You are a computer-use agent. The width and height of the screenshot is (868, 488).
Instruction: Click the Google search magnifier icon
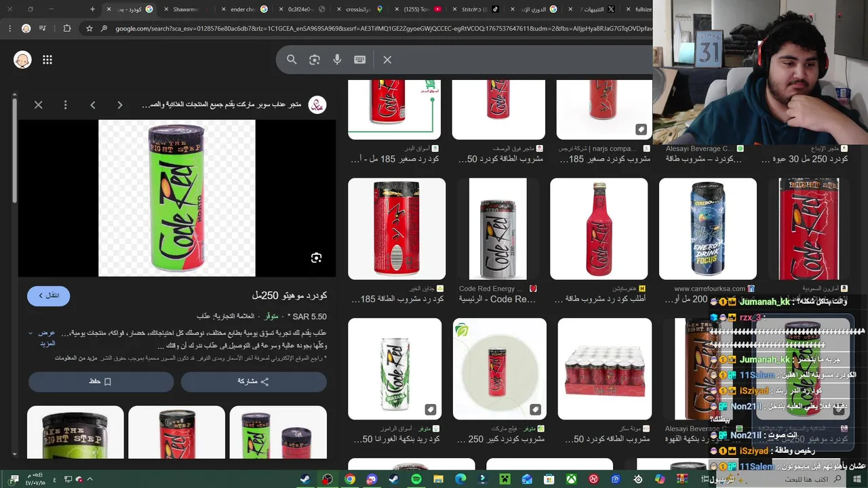(292, 60)
